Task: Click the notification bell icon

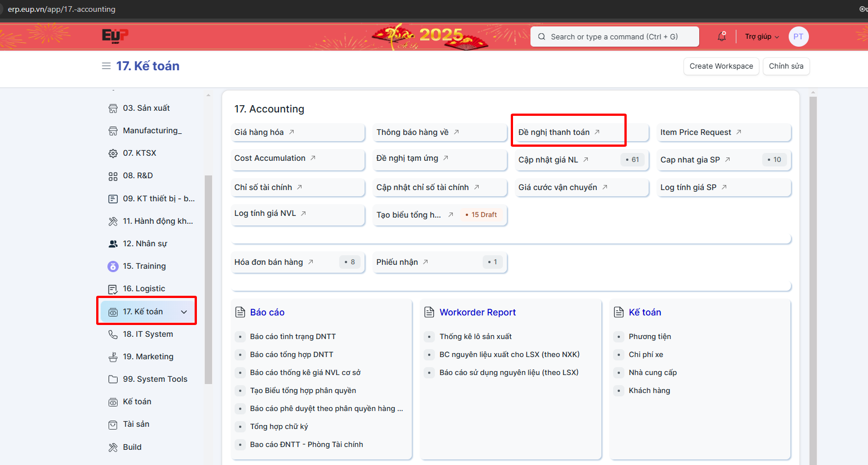Action: pyautogui.click(x=721, y=37)
